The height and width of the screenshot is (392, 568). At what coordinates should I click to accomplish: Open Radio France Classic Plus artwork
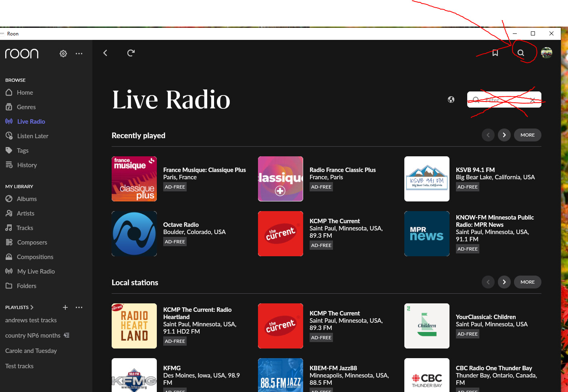(281, 179)
